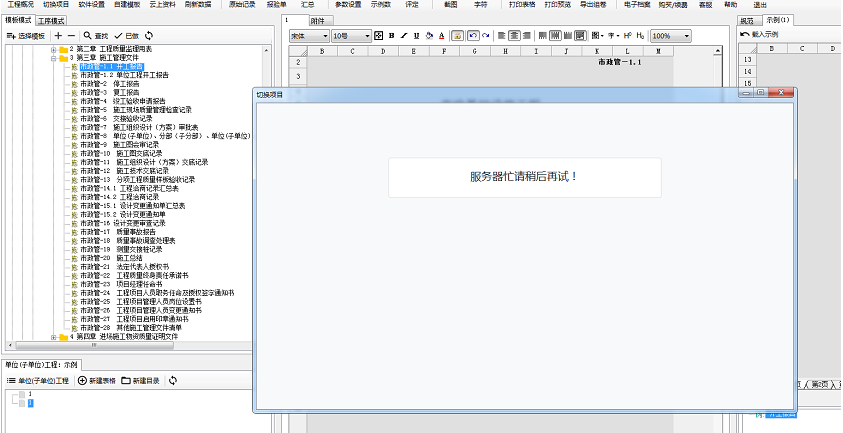Click the red font color icon
This screenshot has width=843, height=433.
pyautogui.click(x=442, y=36)
